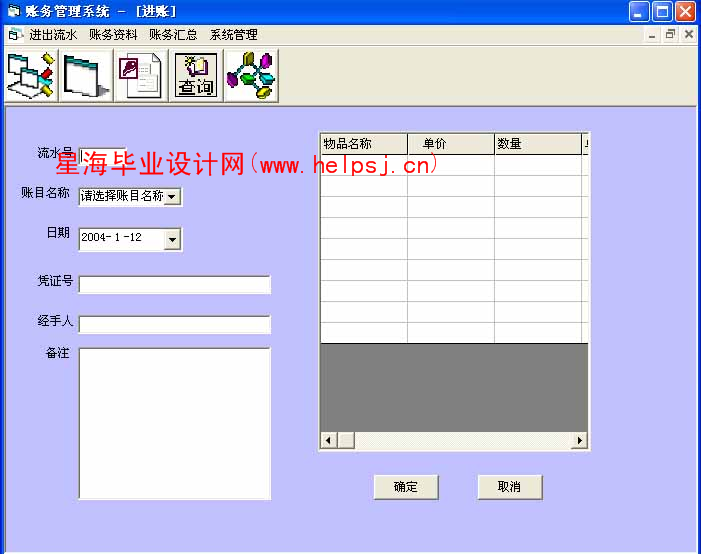Open the 进出流水 menu
This screenshot has height=554, width=701.
point(53,34)
